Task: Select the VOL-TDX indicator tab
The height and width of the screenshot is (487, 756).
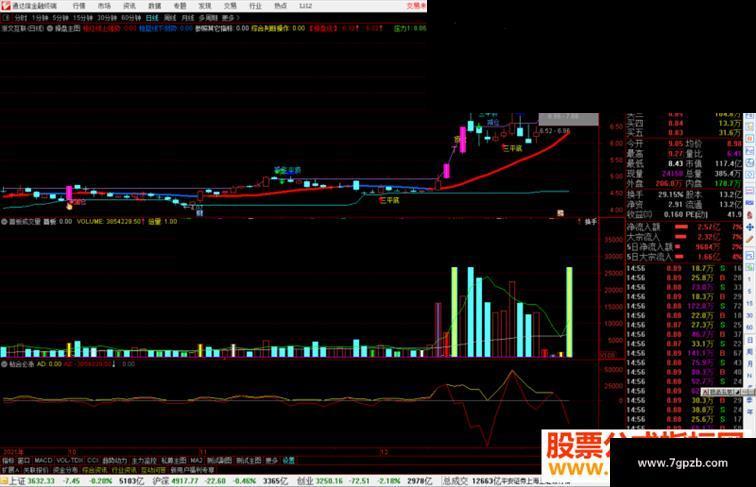Action: [x=70, y=460]
